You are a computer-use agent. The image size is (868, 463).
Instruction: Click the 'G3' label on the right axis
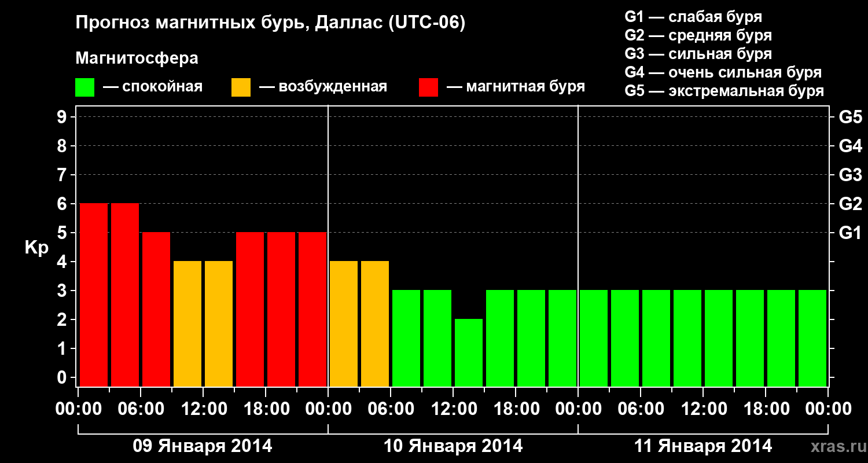[851, 175]
